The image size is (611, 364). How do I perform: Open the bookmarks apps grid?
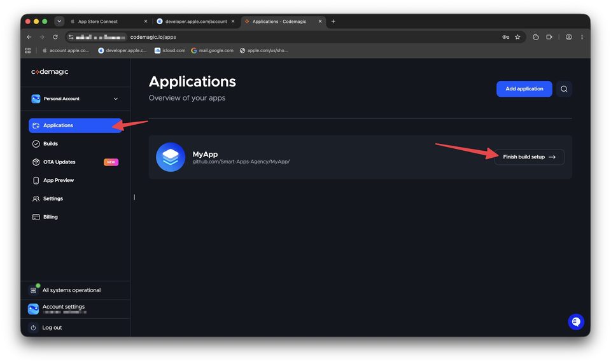tap(28, 51)
